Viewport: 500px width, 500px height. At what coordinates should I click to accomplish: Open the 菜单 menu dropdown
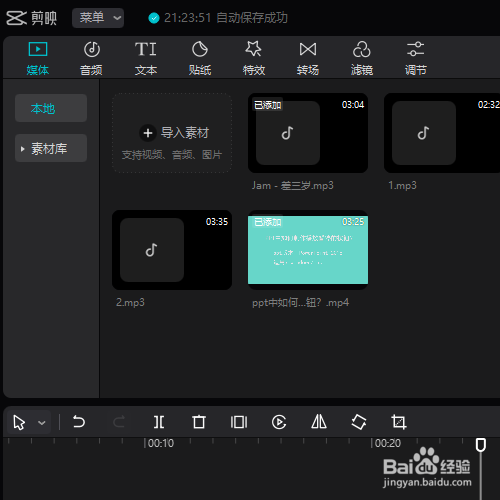[x=98, y=18]
